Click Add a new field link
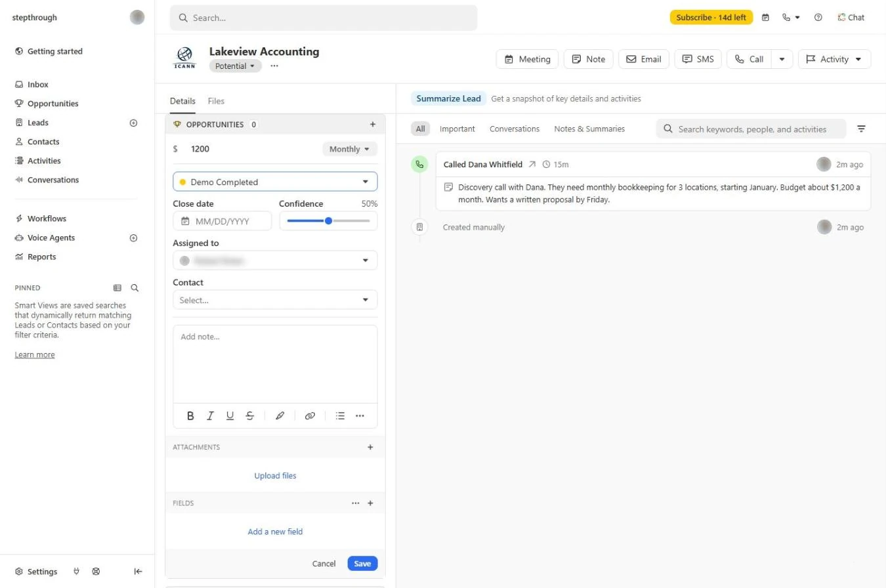The height and width of the screenshot is (588, 886). 275,532
